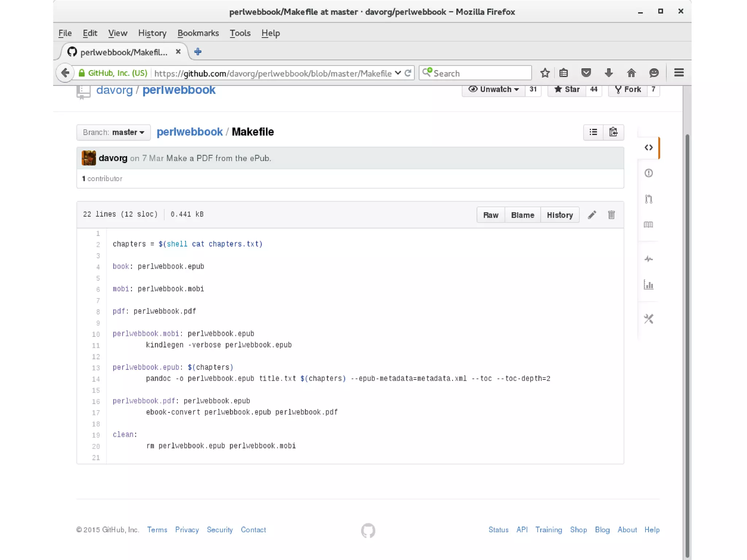This screenshot has width=747, height=560.
Task: Open the Pull requests sidebar icon
Action: tap(648, 199)
